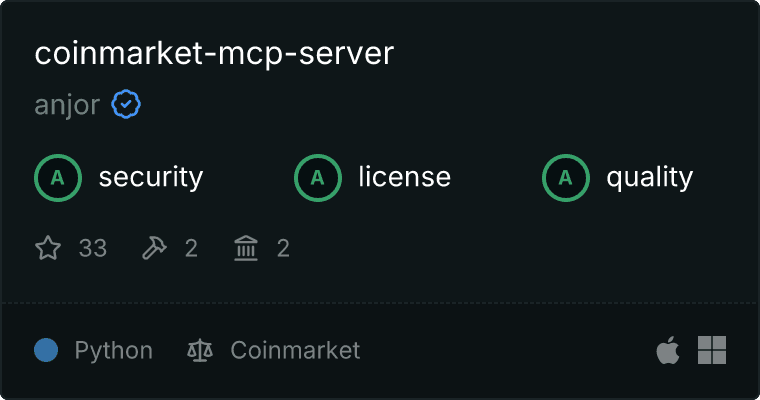The width and height of the screenshot is (760, 400).
Task: Select the quality rating label
Action: (x=649, y=177)
